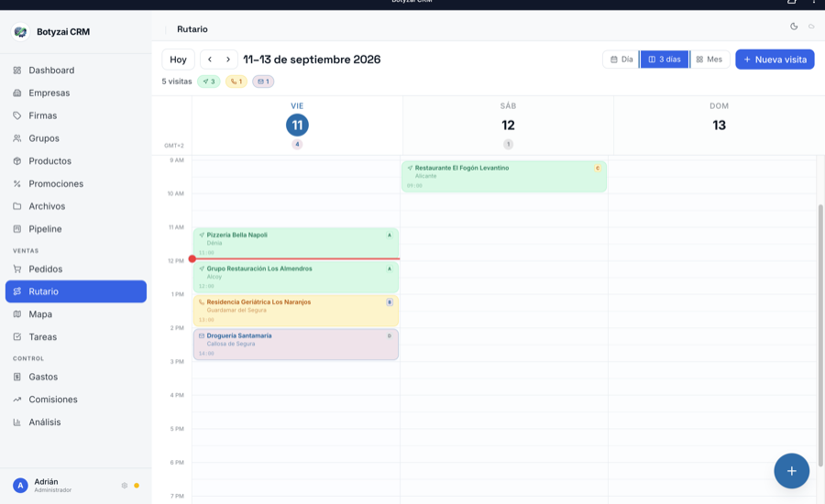This screenshot has height=504, width=825.
Task: Click the Pipeline icon in sidebar
Action: [x=17, y=229]
